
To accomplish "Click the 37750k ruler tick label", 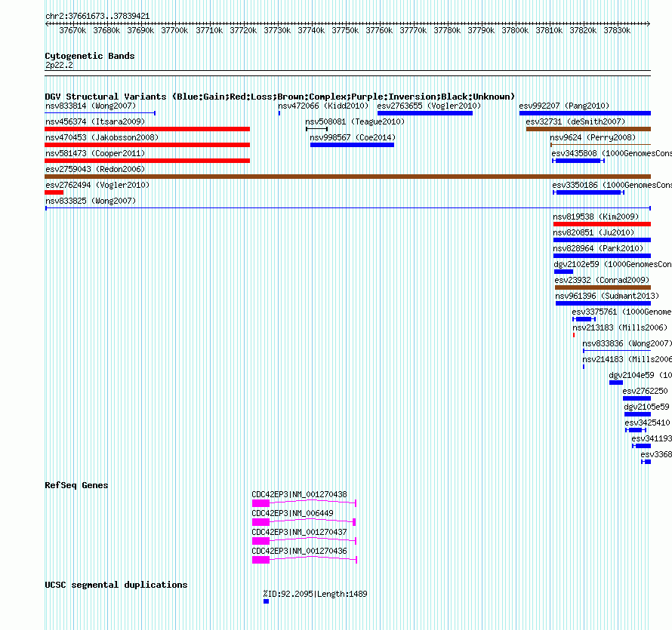I will coord(345,30).
